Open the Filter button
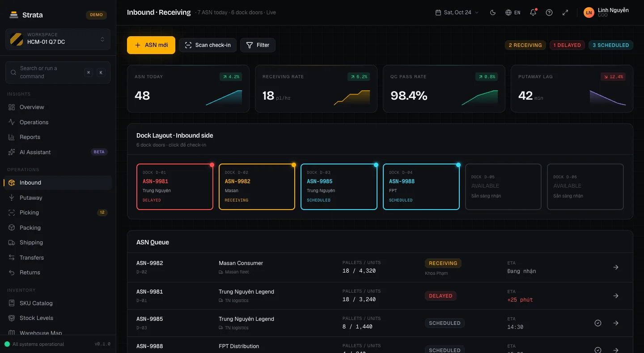The width and height of the screenshot is (644, 353). 258,45
